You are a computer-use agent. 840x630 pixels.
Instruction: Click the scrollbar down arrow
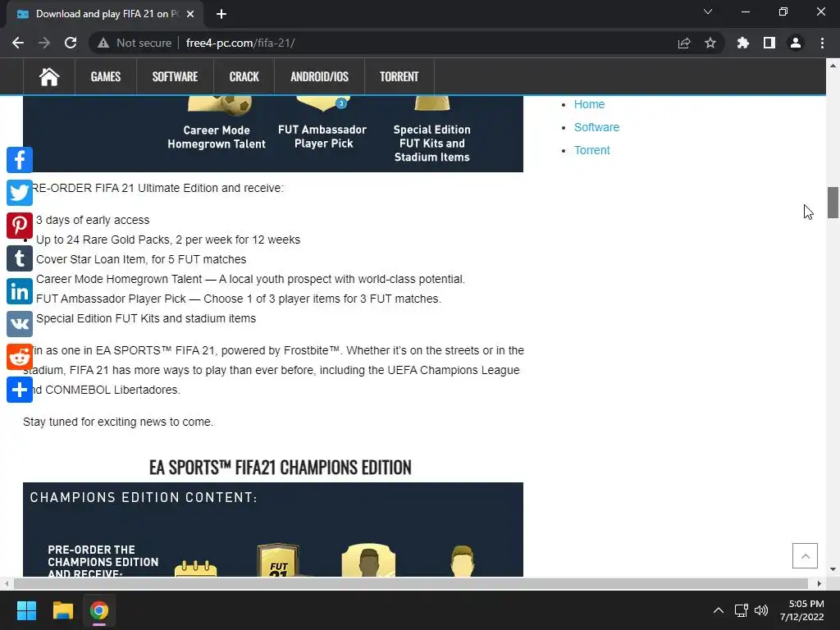point(833,569)
